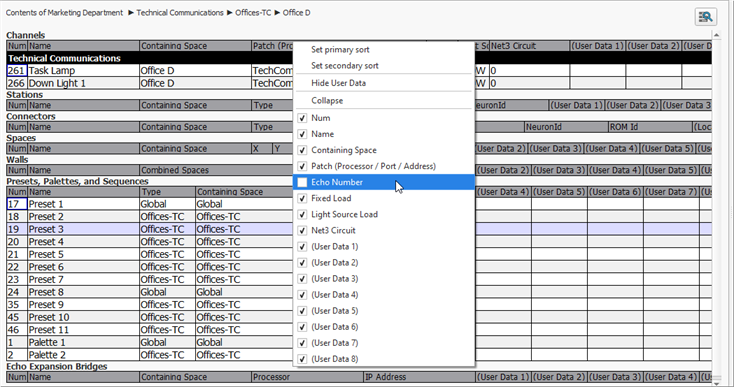
Task: Click the Echo Expansion Bridges heading
Action: tap(57, 366)
